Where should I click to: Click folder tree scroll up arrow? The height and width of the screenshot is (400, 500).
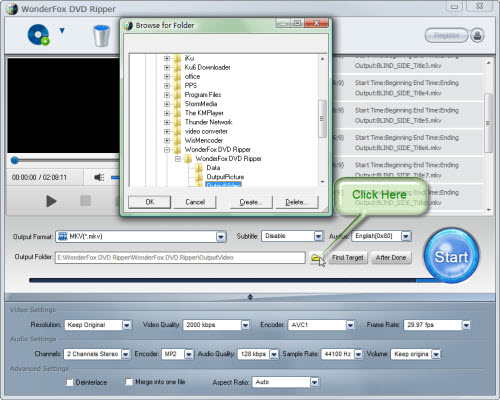[x=322, y=59]
